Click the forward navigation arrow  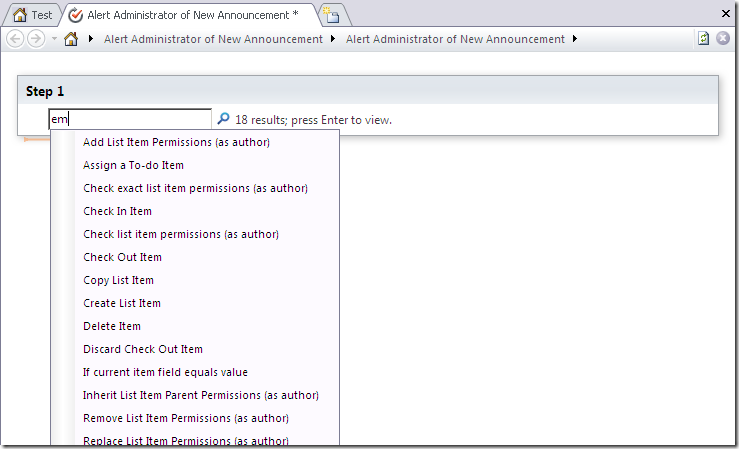coord(36,39)
